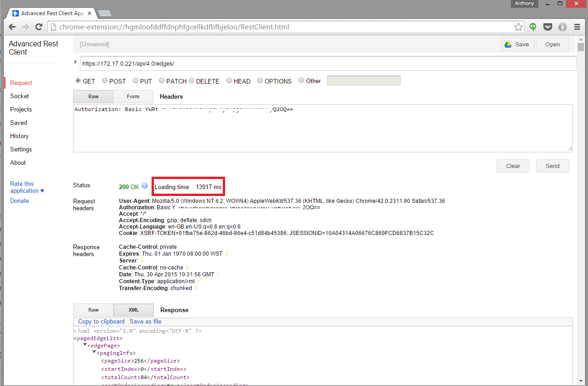
Task: Click the [Unnamed] request title
Action: click(94, 45)
